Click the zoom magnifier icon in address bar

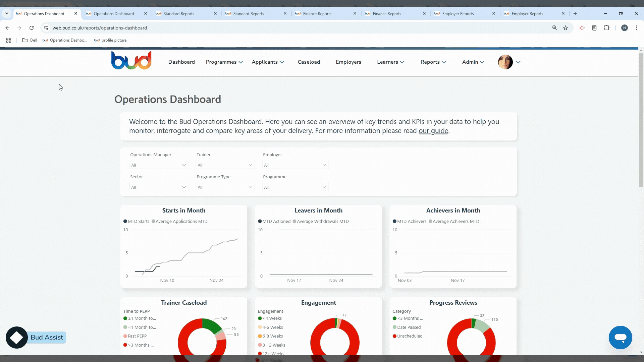point(554,28)
